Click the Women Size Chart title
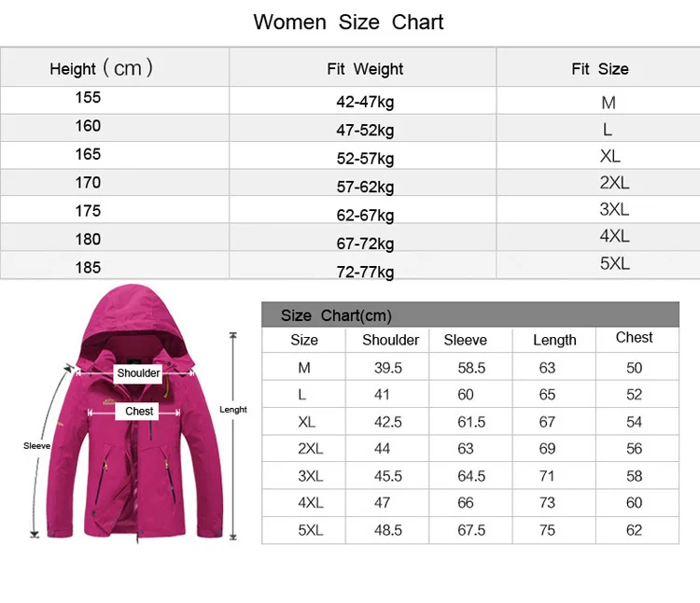Image resolution: width=700 pixels, height=603 pixels. tap(349, 22)
